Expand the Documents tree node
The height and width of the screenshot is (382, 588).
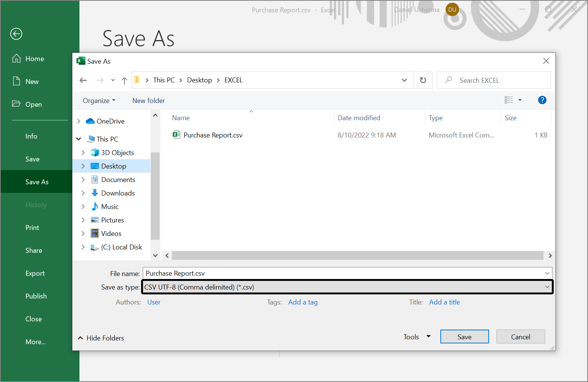83,179
